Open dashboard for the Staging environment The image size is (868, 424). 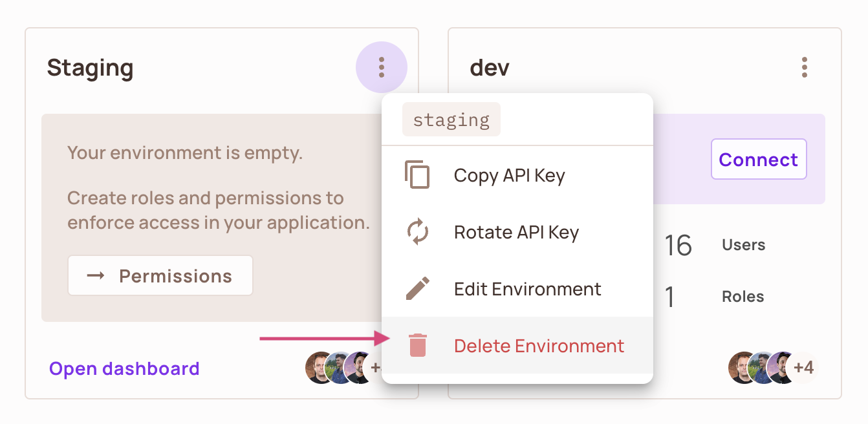coord(124,368)
